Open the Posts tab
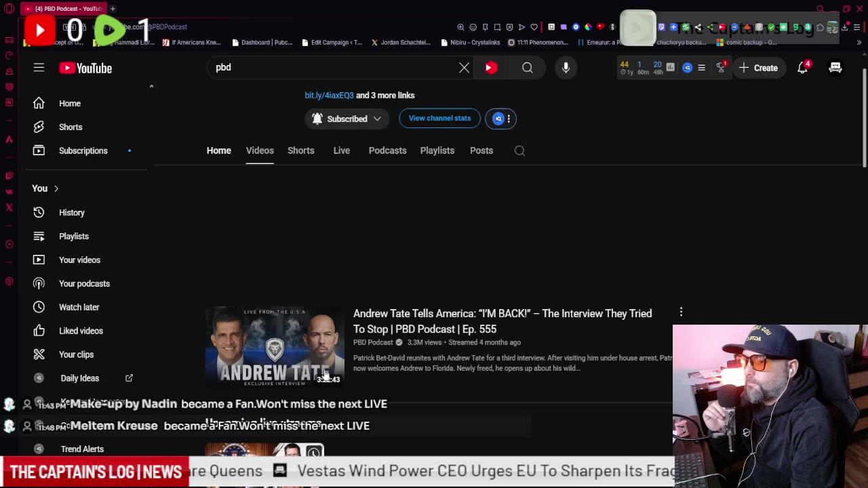 [x=481, y=150]
